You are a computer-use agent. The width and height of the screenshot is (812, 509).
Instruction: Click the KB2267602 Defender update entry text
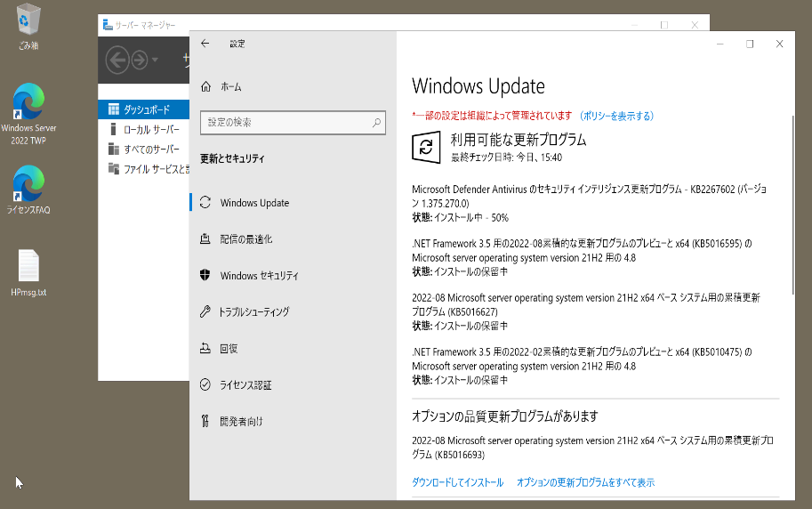590,196
